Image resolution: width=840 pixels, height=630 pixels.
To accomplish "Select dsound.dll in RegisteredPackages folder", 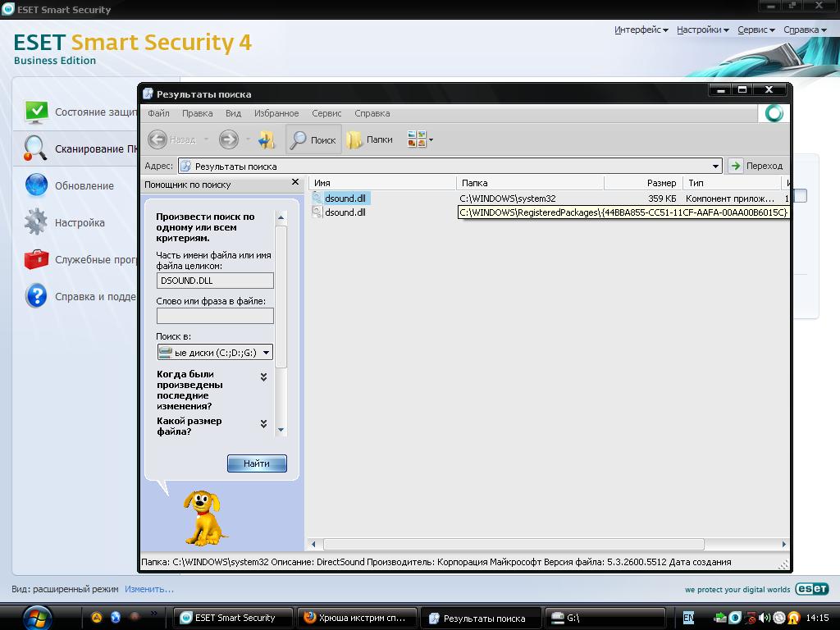I will [345, 212].
